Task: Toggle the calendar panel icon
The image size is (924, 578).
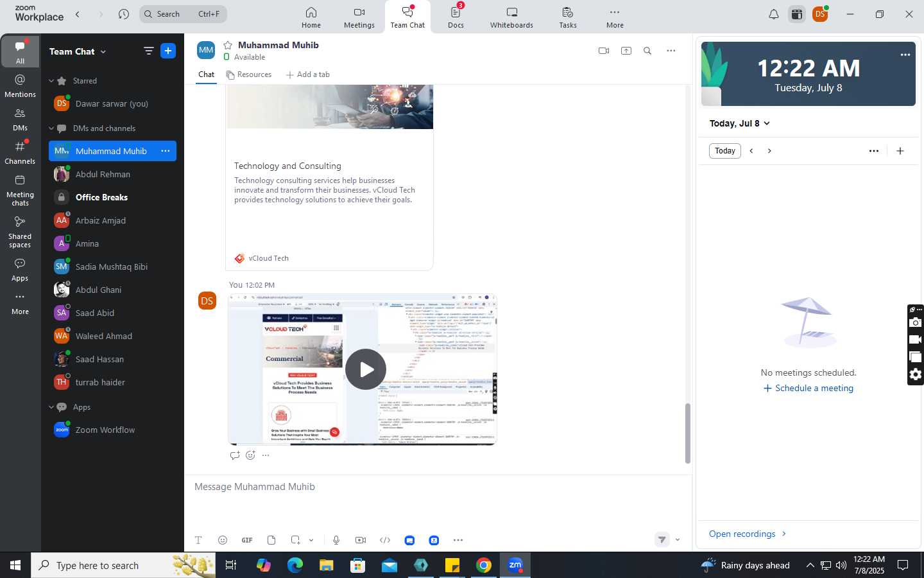Action: tap(797, 14)
